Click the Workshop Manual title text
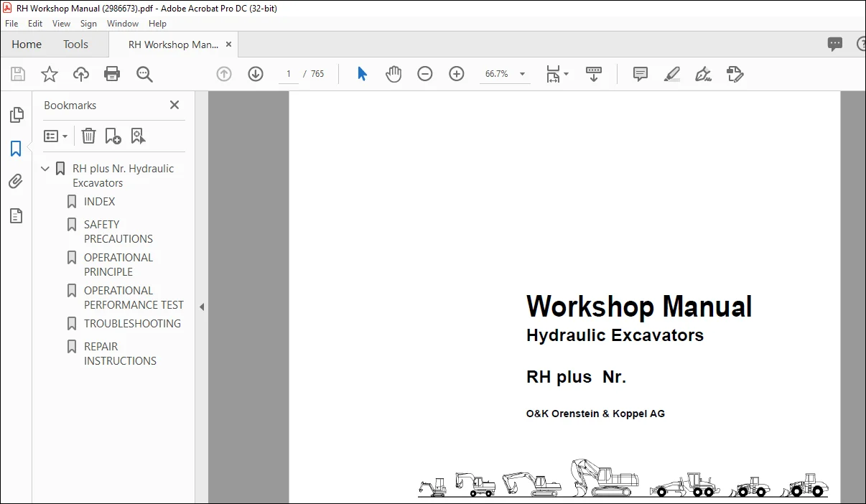This screenshot has height=504, width=866. [x=639, y=307]
